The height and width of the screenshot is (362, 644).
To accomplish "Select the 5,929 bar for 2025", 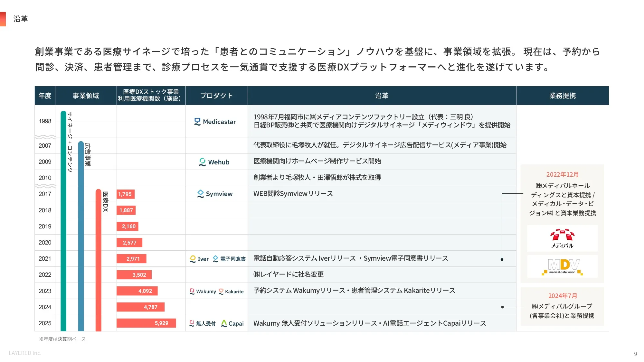I will click(146, 323).
